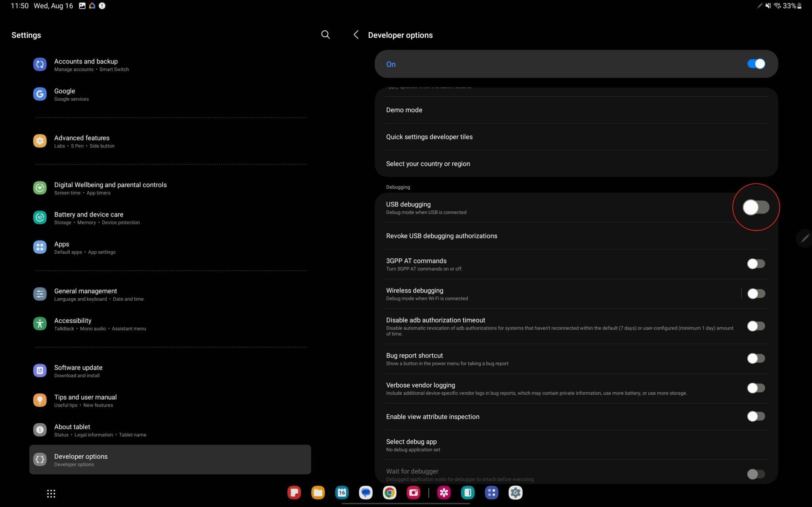
Task: Select the Battery and device care icon
Action: pos(40,217)
